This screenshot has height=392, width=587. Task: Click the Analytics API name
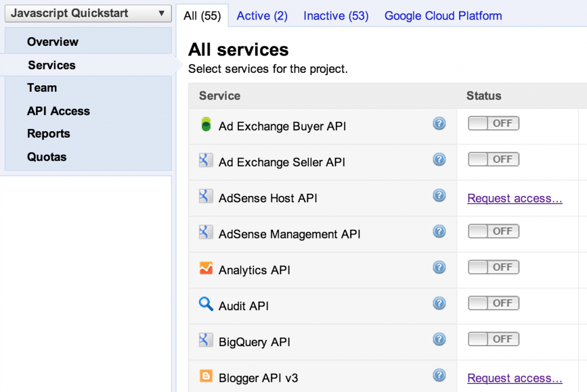tap(255, 270)
